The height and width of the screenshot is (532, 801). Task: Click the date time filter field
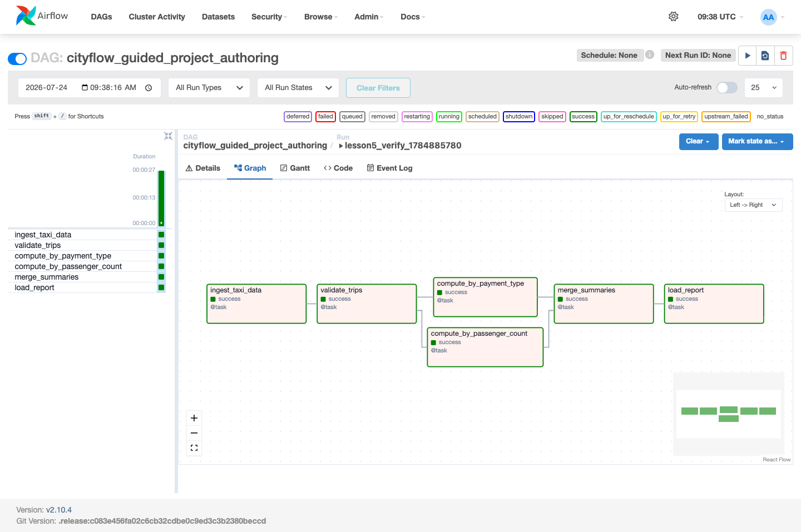pyautogui.click(x=89, y=88)
